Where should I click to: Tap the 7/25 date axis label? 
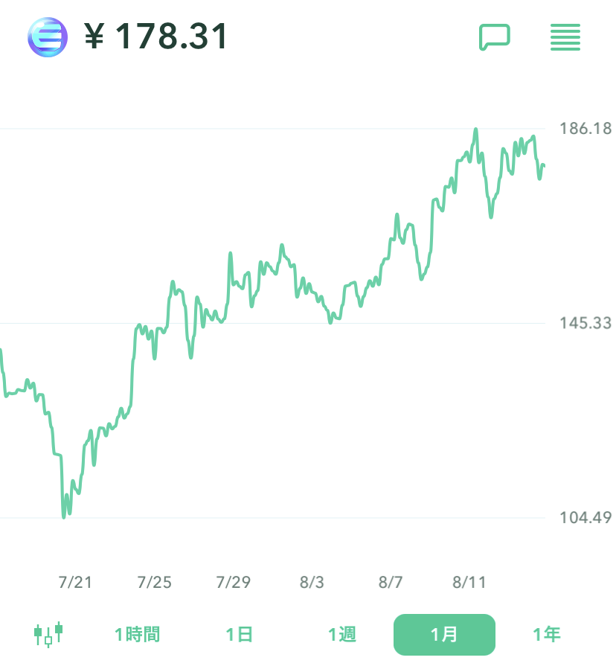point(154,582)
